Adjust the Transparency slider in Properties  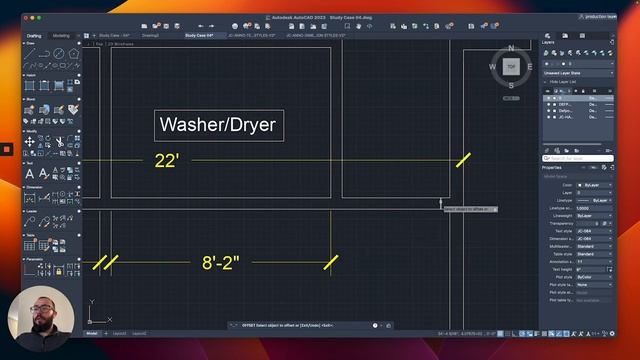[x=587, y=224]
